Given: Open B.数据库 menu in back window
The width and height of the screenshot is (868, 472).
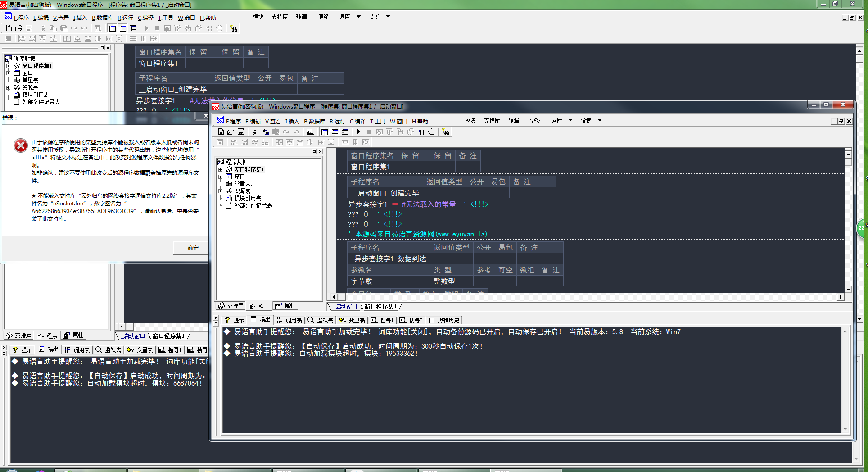Looking at the screenshot, I should (x=102, y=18).
